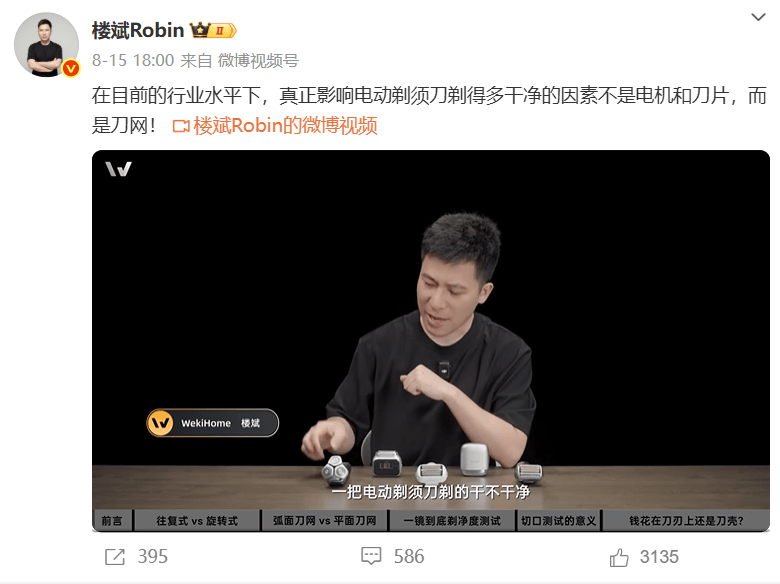The image size is (780, 584).
Task: Click the orange video camera icon
Action: coord(181,126)
